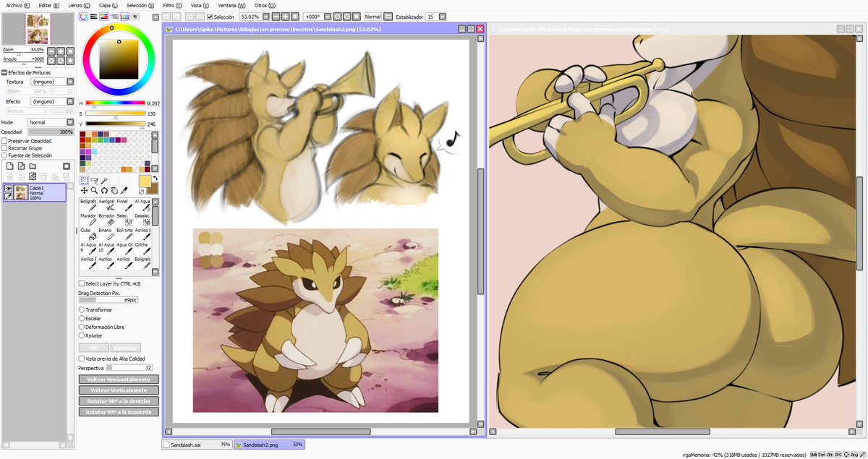Open the Filtro menu
Image resolution: width=868 pixels, height=459 pixels.
point(172,5)
